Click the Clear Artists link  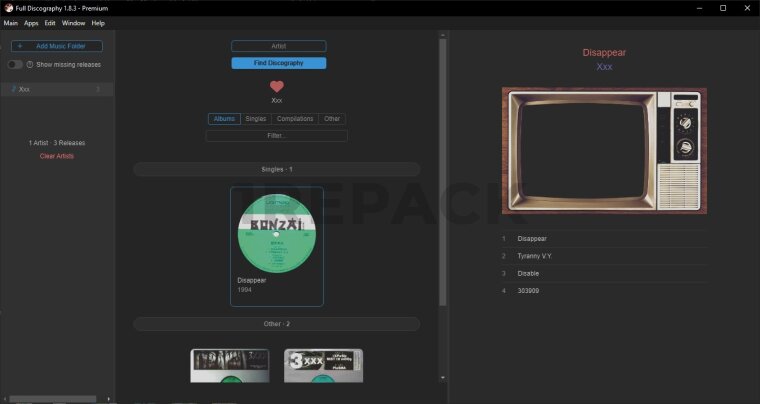57,156
